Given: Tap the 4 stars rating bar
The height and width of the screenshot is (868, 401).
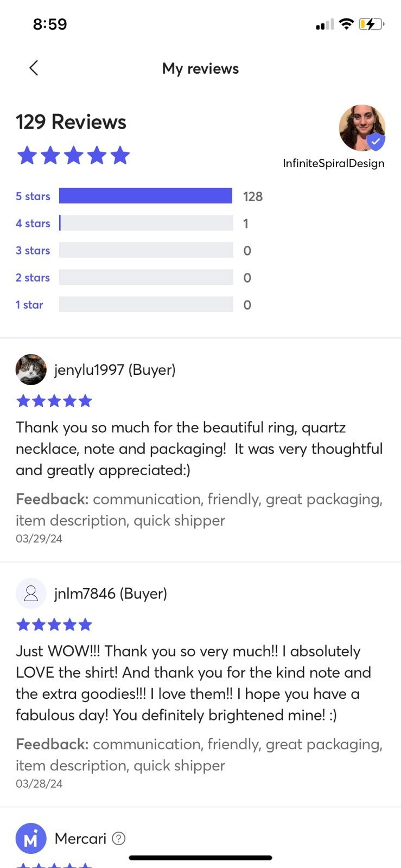Looking at the screenshot, I should pyautogui.click(x=145, y=223).
